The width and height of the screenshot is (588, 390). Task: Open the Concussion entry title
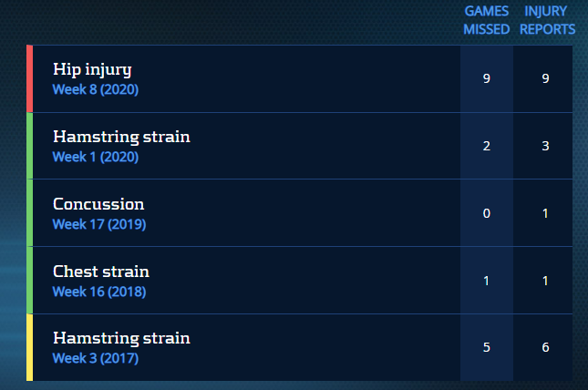tap(98, 204)
